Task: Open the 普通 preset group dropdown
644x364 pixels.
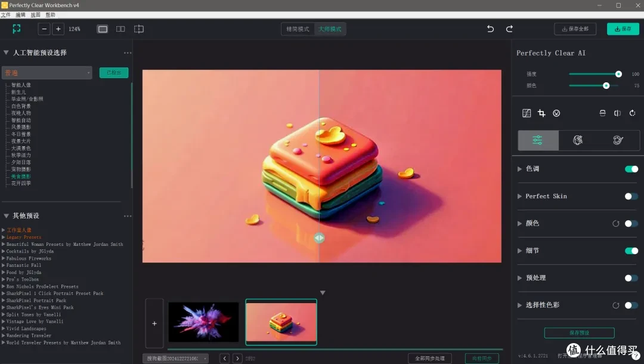Action: point(47,73)
